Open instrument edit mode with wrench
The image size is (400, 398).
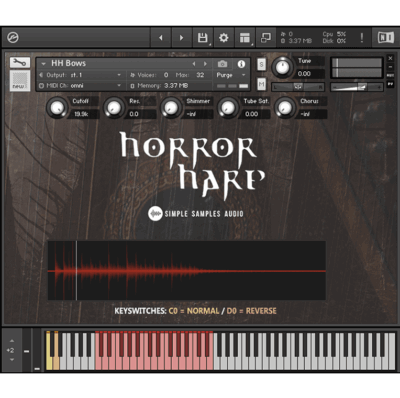20,62
